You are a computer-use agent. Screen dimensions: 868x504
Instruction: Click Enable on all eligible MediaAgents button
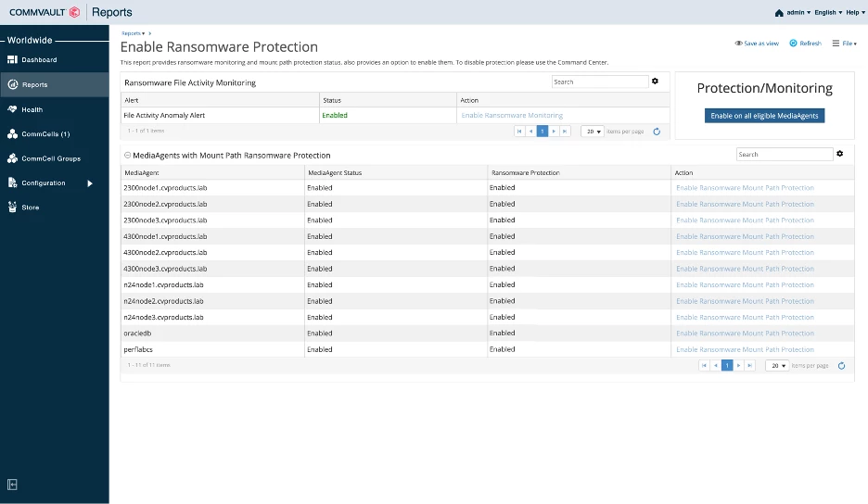(764, 116)
